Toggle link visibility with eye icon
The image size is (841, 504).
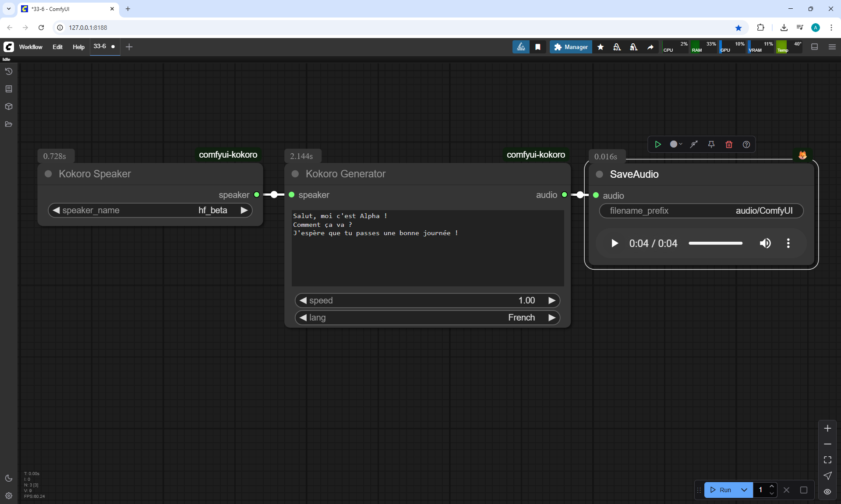[x=827, y=492]
